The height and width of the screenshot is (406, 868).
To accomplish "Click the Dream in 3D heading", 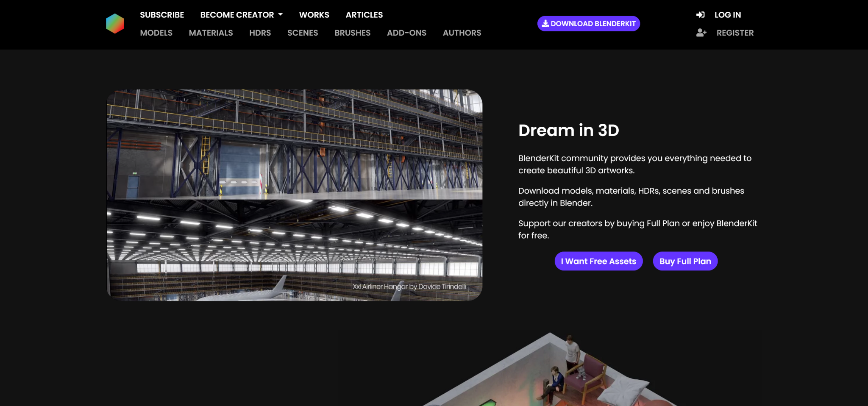I will (x=568, y=130).
